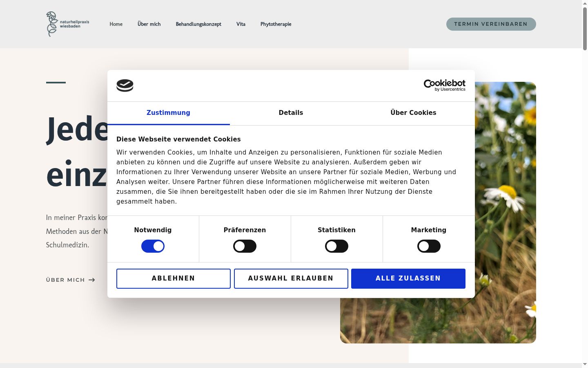
Task: Click the Notwendig label
Action: [x=153, y=230]
